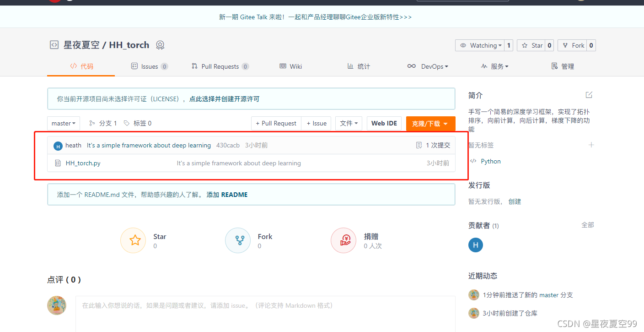This screenshot has width=644, height=332.
Task: View 标签 0 tags
Action: tap(138, 123)
